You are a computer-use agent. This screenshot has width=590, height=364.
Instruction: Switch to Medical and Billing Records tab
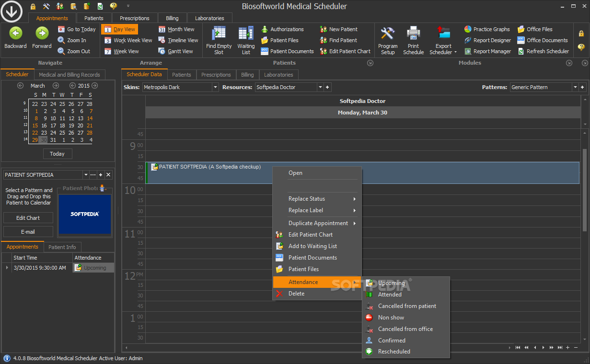pyautogui.click(x=69, y=75)
